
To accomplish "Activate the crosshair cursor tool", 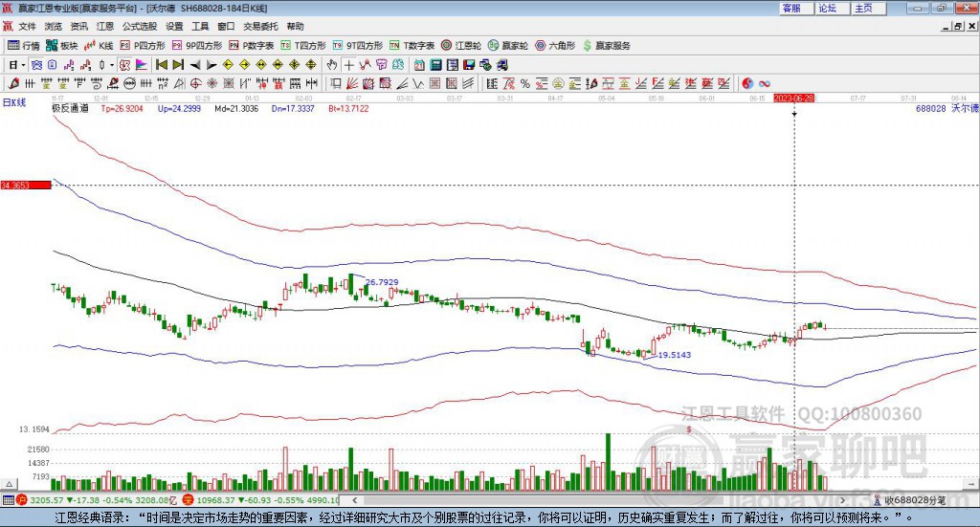I will click(x=348, y=65).
